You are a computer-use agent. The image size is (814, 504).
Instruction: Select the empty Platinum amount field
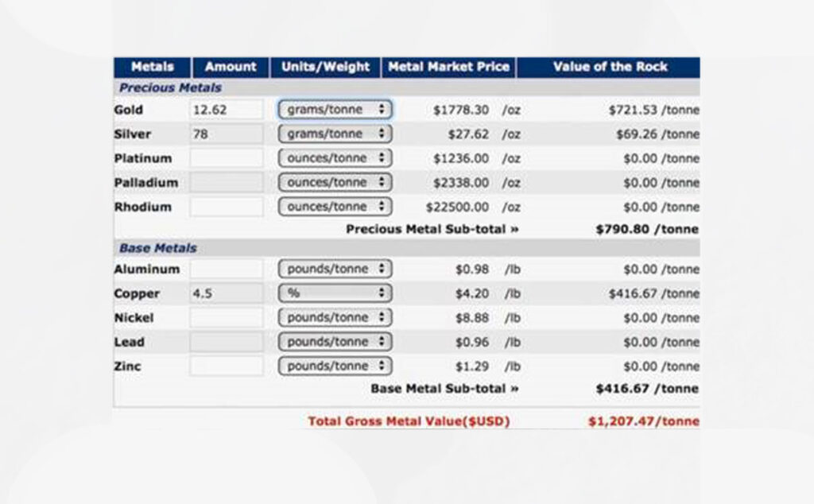point(226,158)
